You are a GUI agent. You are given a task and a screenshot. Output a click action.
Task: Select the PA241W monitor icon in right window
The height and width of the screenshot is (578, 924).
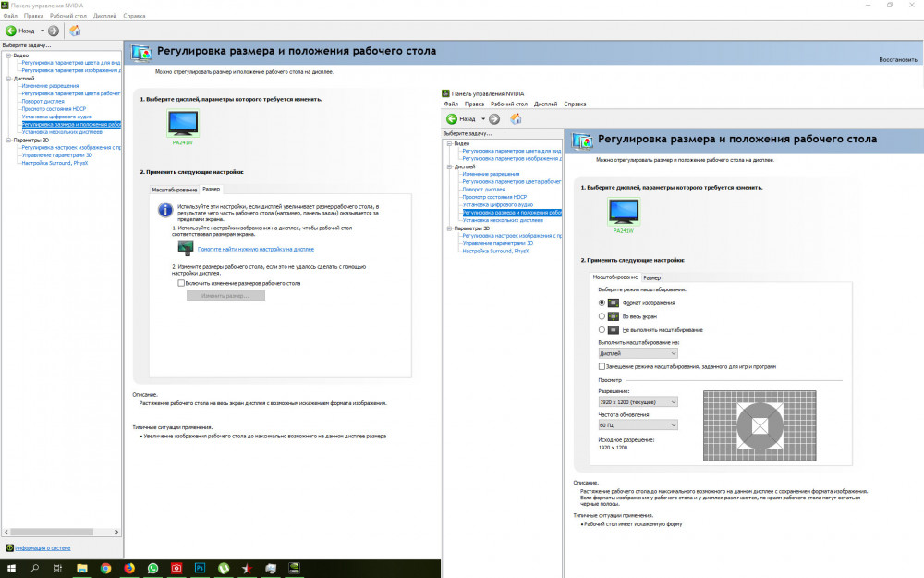pyautogui.click(x=624, y=211)
